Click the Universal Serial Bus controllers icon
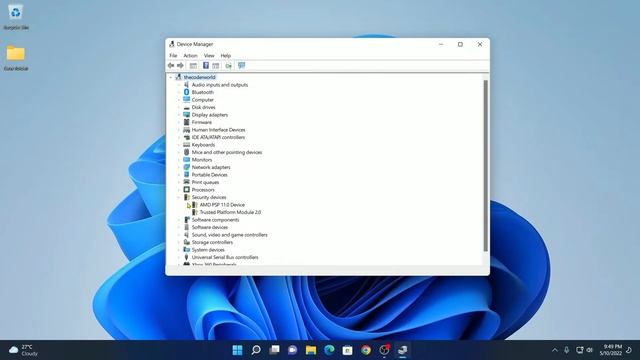Image resolution: width=640 pixels, height=360 pixels. (x=187, y=257)
